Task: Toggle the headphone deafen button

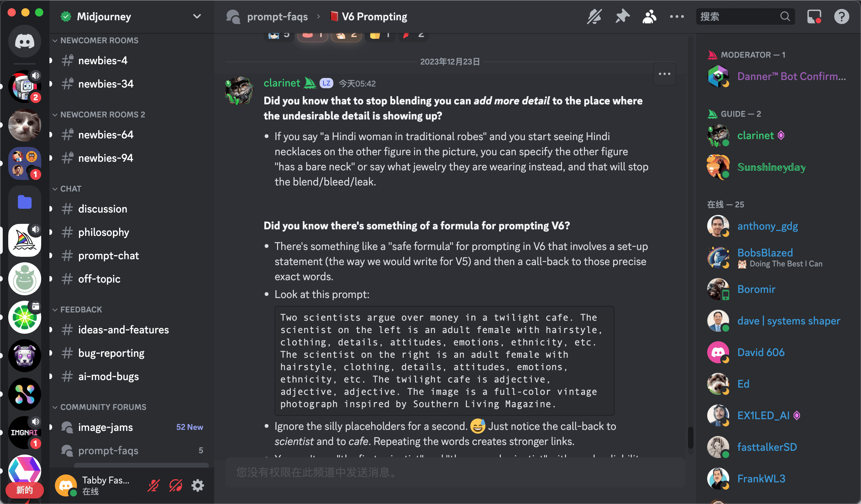Action: click(x=175, y=485)
